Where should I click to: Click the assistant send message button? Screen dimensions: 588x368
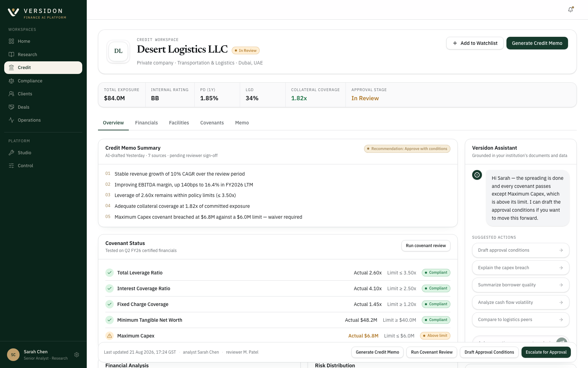click(x=561, y=340)
